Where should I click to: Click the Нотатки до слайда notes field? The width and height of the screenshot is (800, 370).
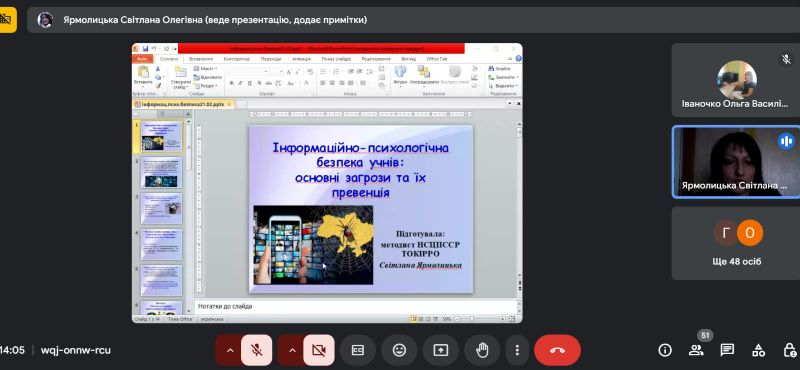[x=357, y=306]
